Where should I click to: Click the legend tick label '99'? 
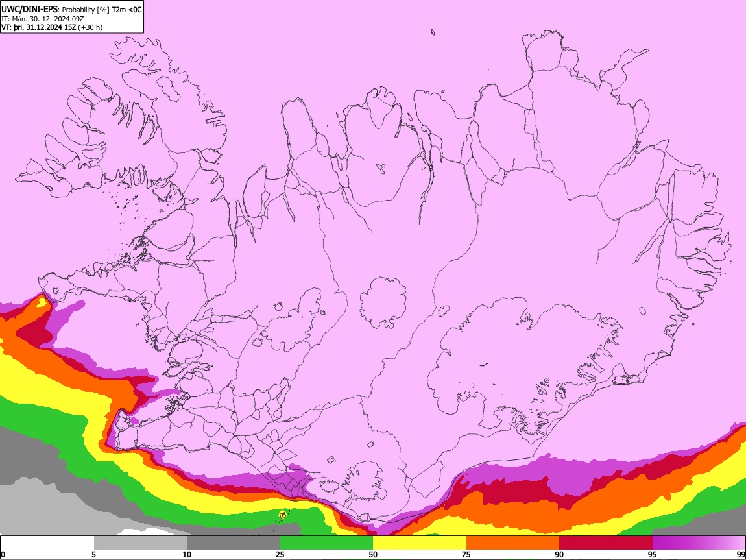point(741,554)
